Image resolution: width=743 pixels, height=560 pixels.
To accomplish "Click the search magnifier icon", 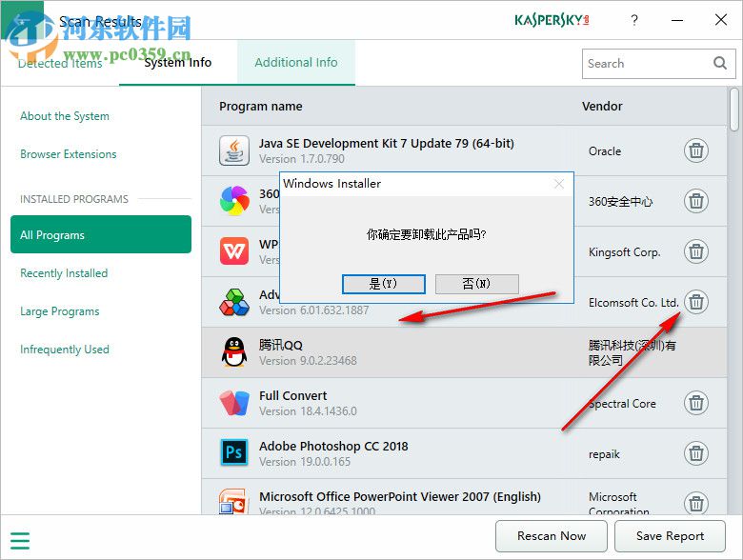I will [720, 63].
